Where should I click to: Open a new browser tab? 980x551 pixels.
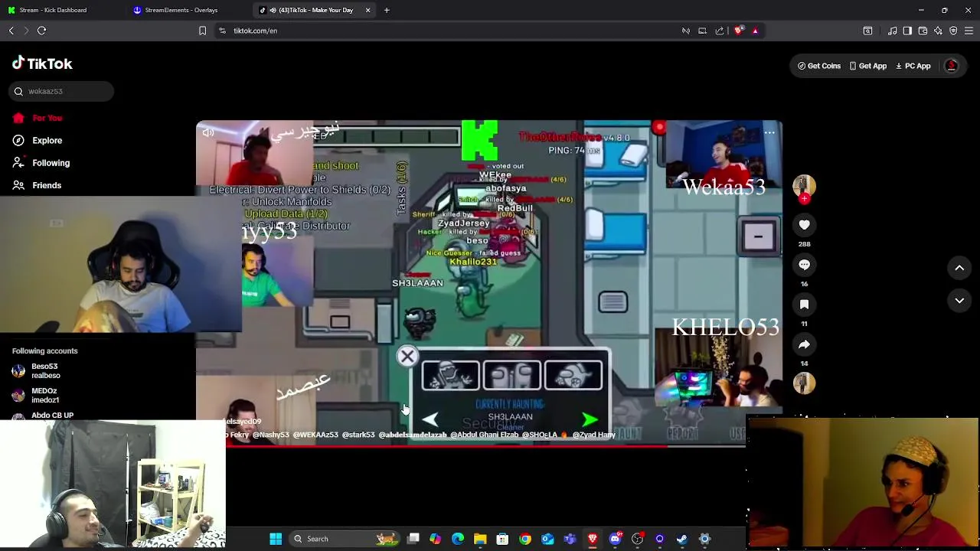tap(387, 10)
